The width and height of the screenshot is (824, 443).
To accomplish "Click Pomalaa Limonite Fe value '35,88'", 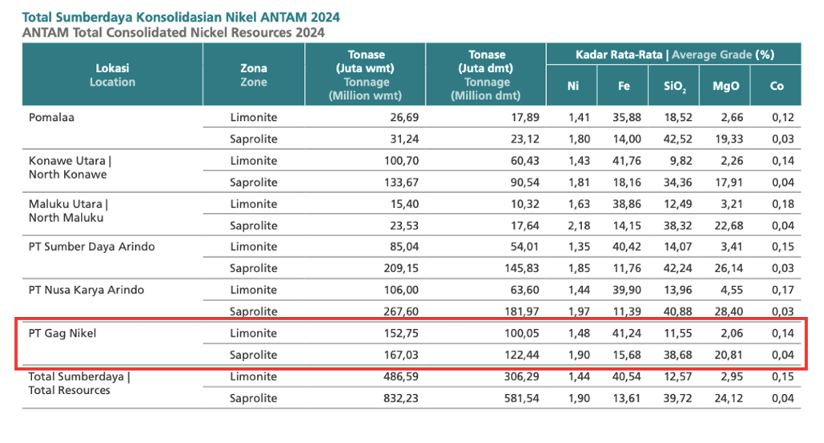I will [627, 117].
